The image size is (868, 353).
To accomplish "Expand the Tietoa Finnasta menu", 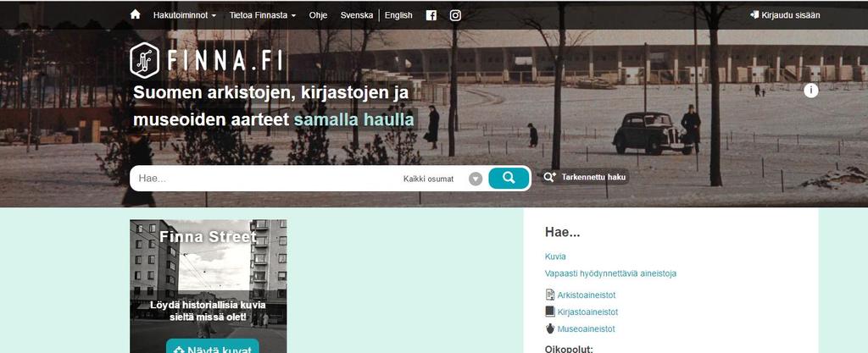I will pos(263,15).
